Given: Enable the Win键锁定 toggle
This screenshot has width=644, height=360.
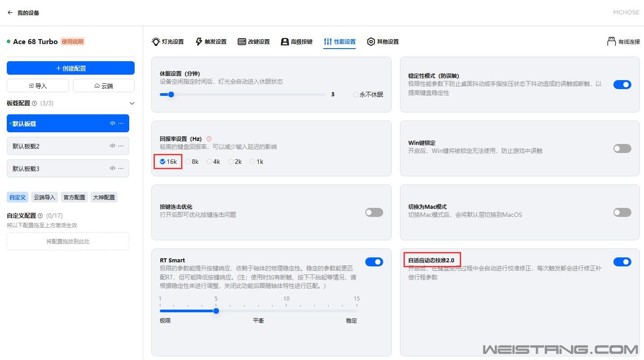Looking at the screenshot, I should [x=622, y=148].
